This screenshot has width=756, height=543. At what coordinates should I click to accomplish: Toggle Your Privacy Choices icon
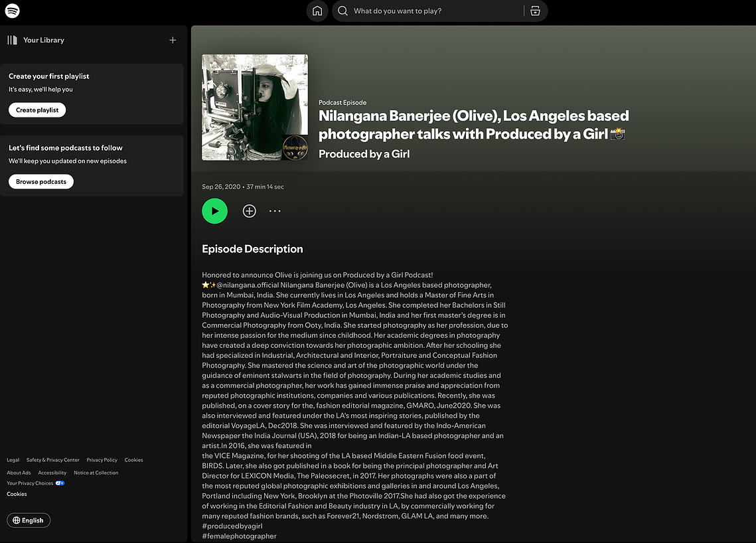point(60,483)
